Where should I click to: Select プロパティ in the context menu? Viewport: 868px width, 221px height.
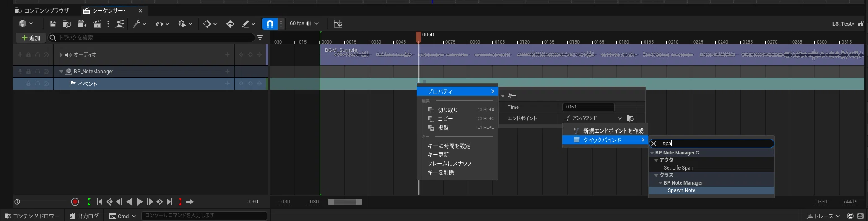[x=457, y=91]
